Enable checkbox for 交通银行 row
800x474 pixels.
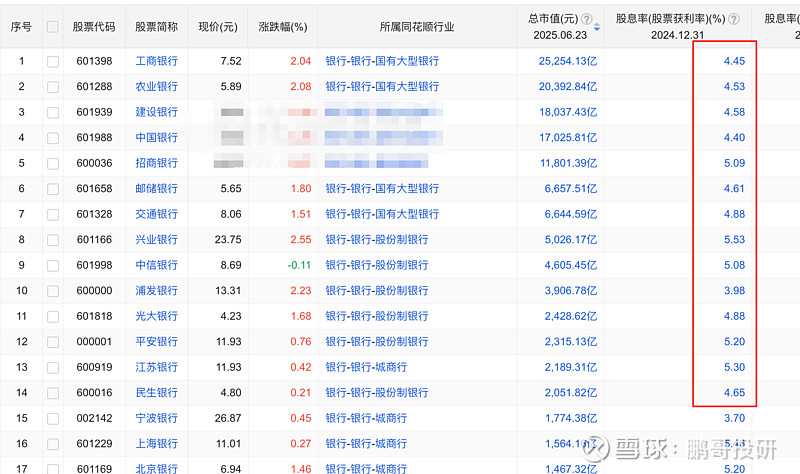tap(53, 214)
